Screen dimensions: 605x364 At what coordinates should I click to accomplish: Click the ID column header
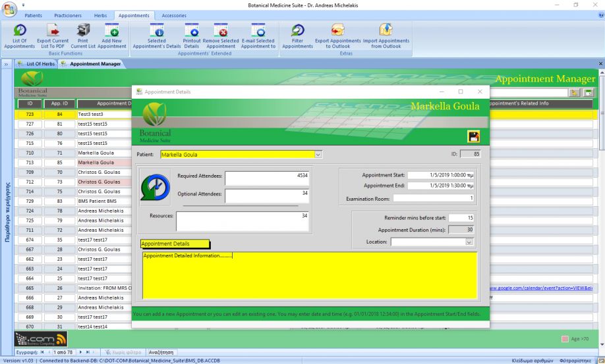click(30, 103)
